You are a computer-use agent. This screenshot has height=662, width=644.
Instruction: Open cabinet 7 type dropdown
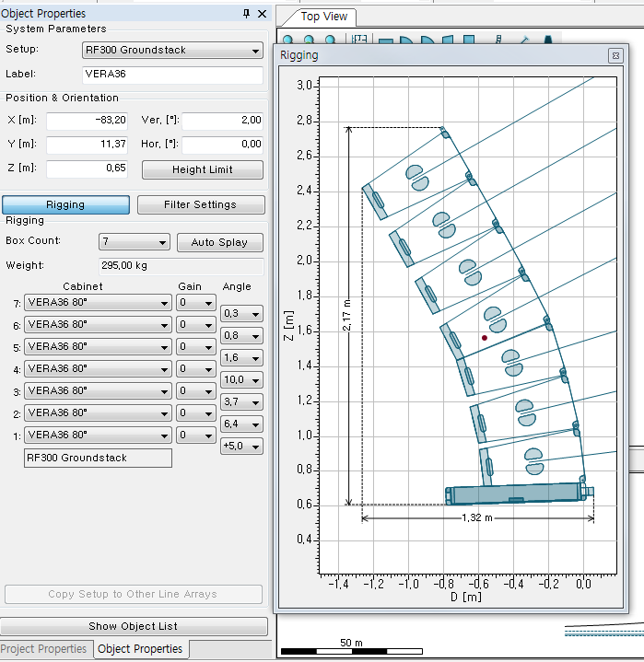click(x=98, y=303)
